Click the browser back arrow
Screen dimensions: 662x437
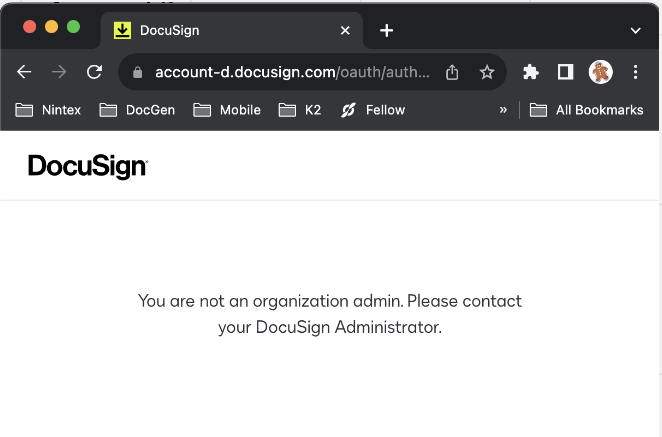pos(25,72)
